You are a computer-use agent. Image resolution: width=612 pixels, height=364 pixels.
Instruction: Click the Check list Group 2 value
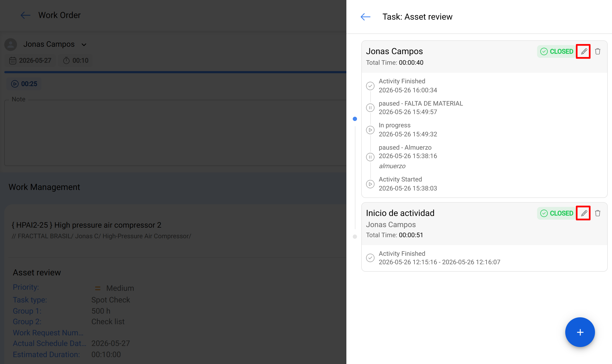(x=108, y=322)
